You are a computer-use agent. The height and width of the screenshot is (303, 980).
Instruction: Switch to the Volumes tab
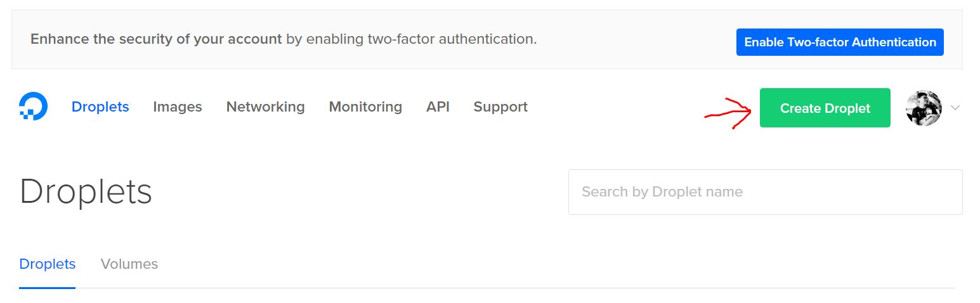(129, 264)
